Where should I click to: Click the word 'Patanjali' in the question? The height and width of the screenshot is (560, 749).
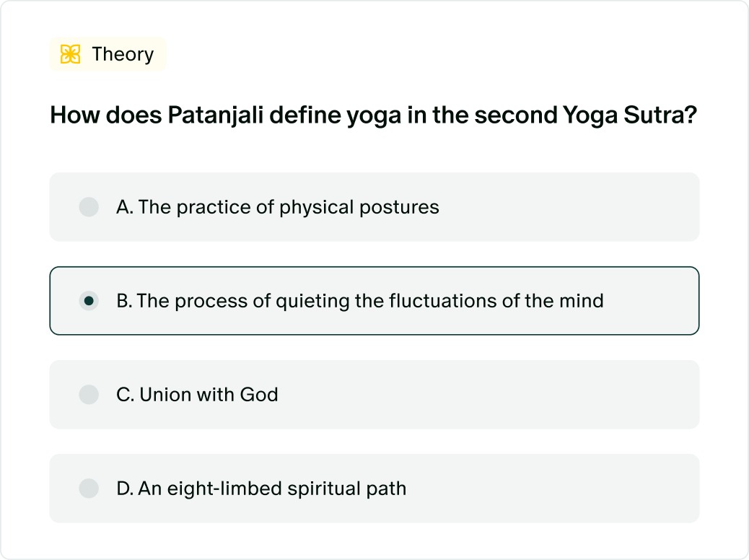pyautogui.click(x=216, y=115)
